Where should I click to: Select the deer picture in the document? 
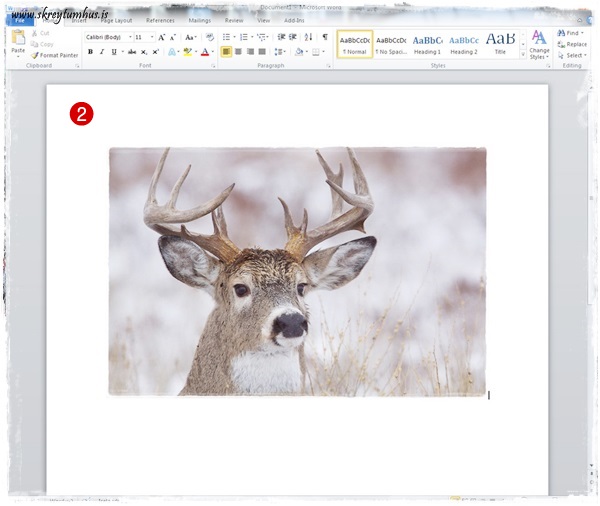pos(297,272)
